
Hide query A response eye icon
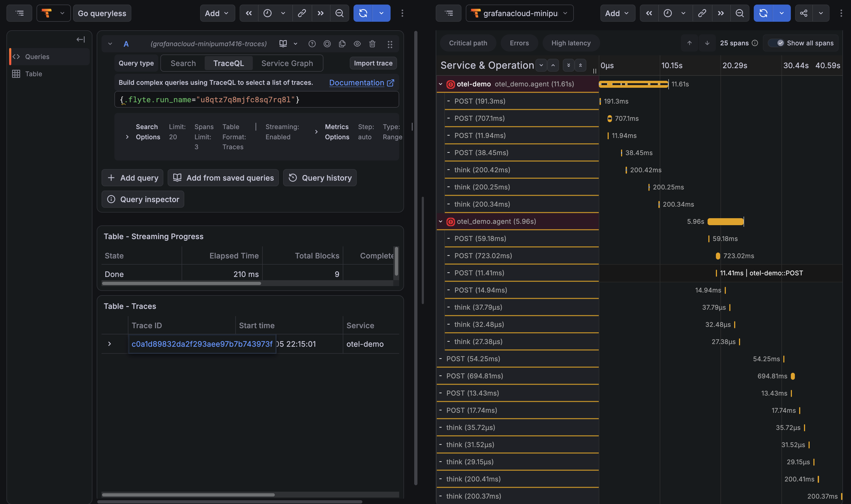[x=357, y=44]
